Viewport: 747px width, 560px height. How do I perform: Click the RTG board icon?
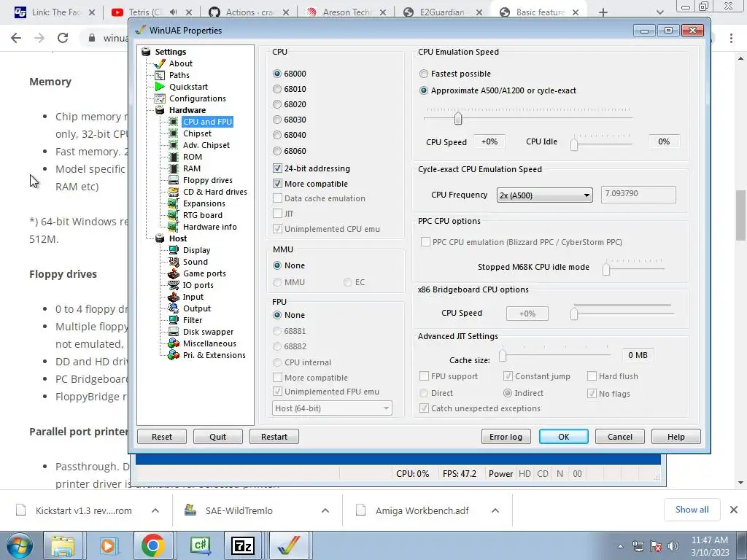tap(174, 215)
